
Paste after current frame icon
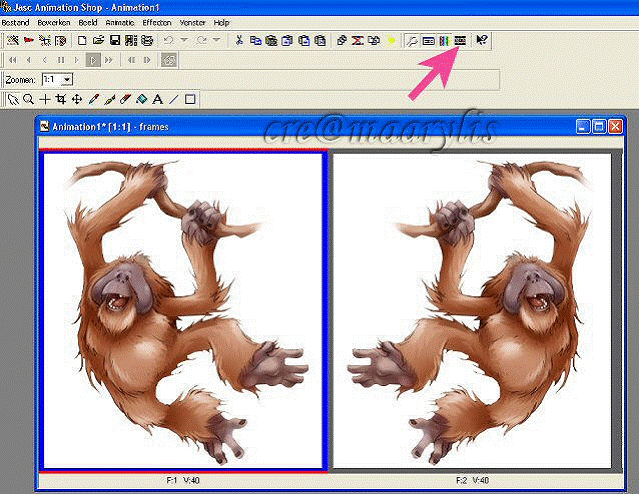[287, 40]
